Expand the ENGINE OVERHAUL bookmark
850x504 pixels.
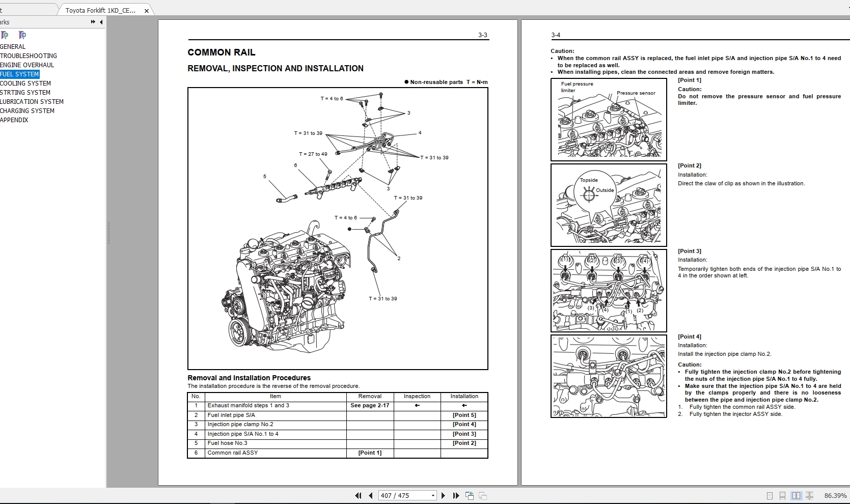pos(28,65)
